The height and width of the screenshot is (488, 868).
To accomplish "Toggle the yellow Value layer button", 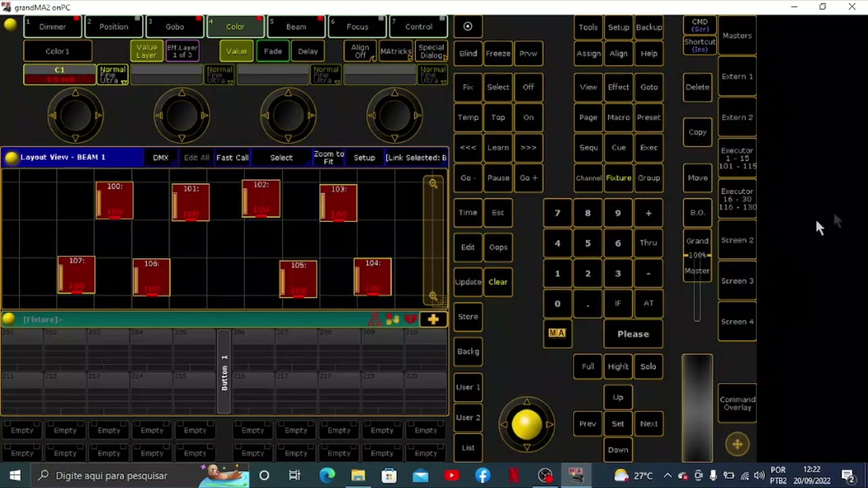I will pos(236,51).
